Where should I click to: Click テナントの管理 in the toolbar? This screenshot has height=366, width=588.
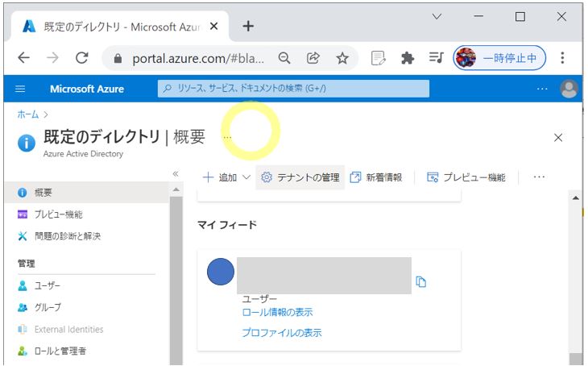coord(300,177)
